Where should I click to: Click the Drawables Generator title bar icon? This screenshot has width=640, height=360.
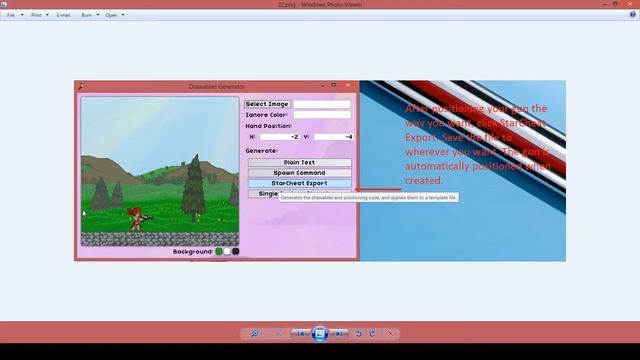(x=81, y=87)
